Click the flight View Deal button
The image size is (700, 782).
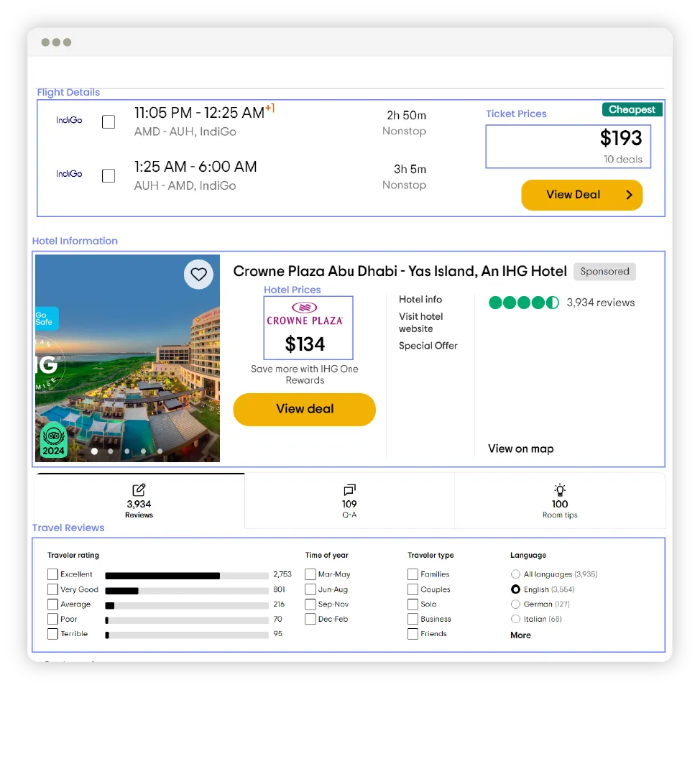click(x=582, y=195)
